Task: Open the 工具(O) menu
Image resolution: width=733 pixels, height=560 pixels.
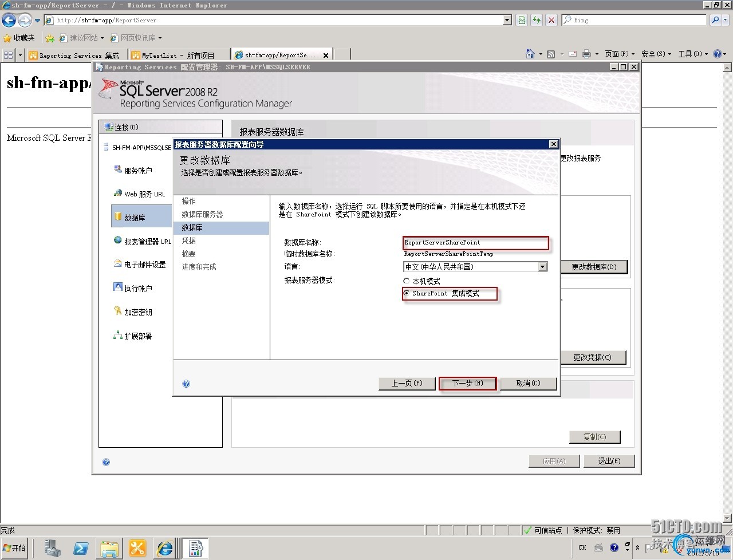Action: (693, 54)
